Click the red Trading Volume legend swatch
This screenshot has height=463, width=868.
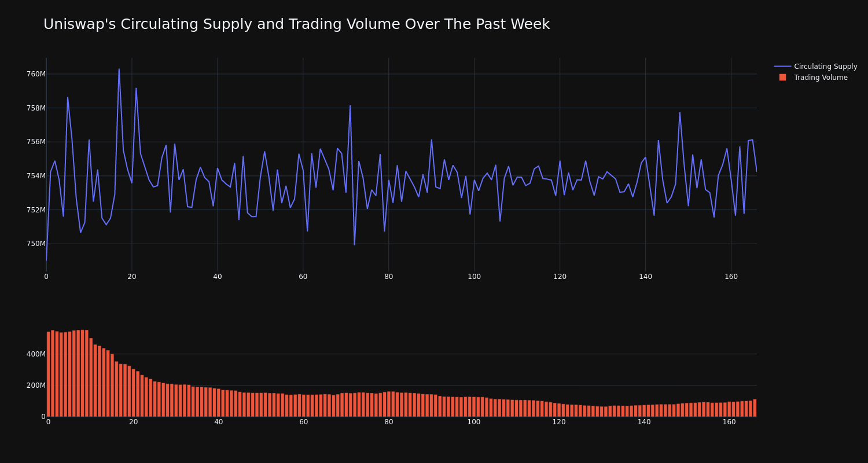coord(782,78)
